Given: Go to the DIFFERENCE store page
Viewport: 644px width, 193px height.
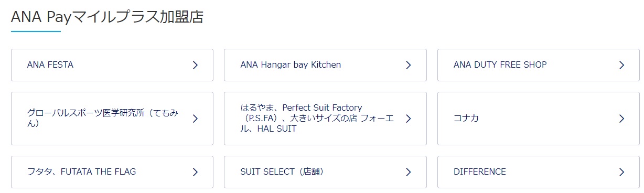Looking at the screenshot, I should [539, 172].
